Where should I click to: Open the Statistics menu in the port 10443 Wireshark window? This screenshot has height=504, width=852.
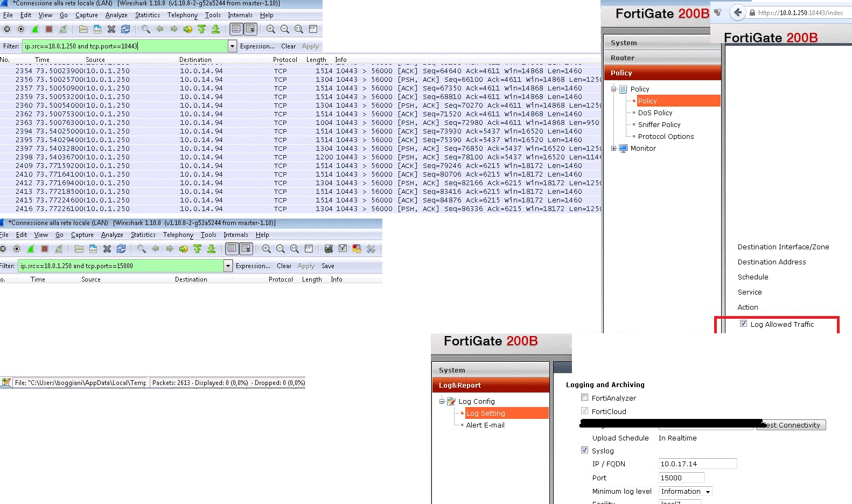(x=147, y=15)
